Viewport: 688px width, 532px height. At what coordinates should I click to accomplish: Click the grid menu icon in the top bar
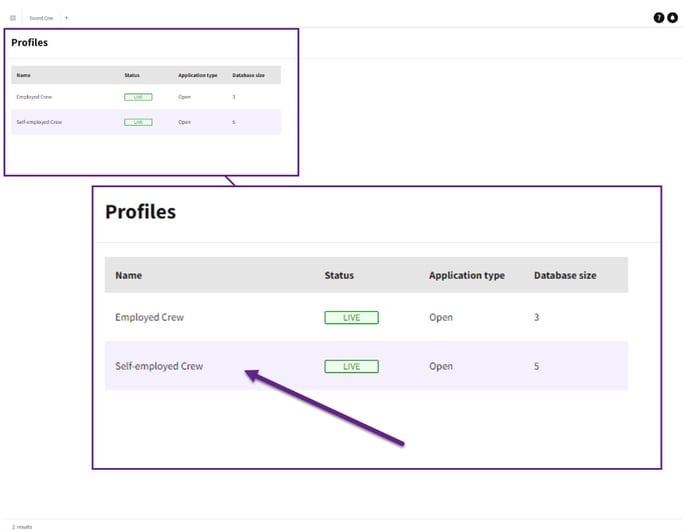13,18
